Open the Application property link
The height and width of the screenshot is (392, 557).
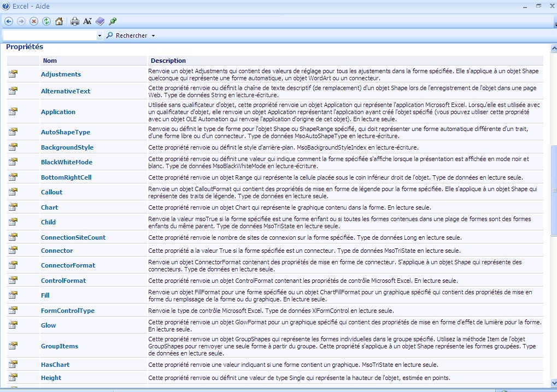click(58, 112)
